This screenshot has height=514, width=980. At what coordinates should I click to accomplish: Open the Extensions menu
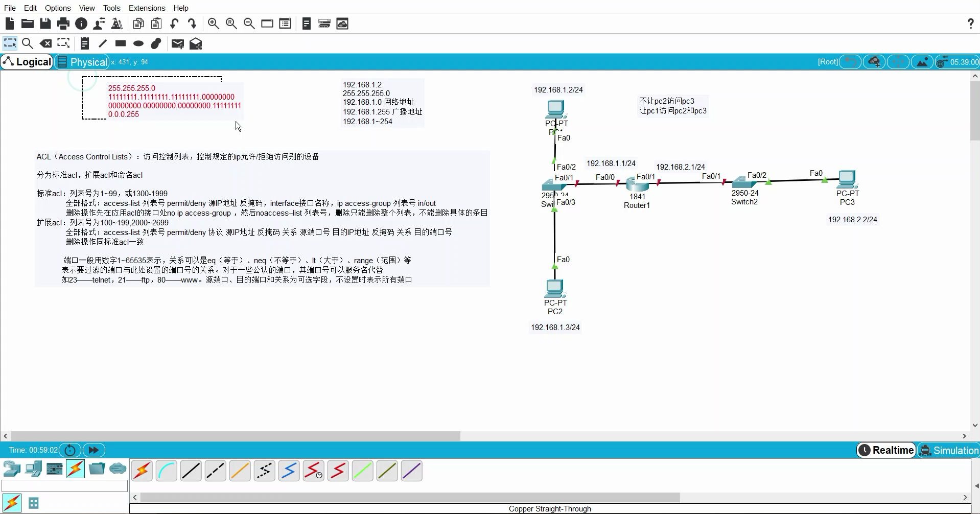coord(147,8)
